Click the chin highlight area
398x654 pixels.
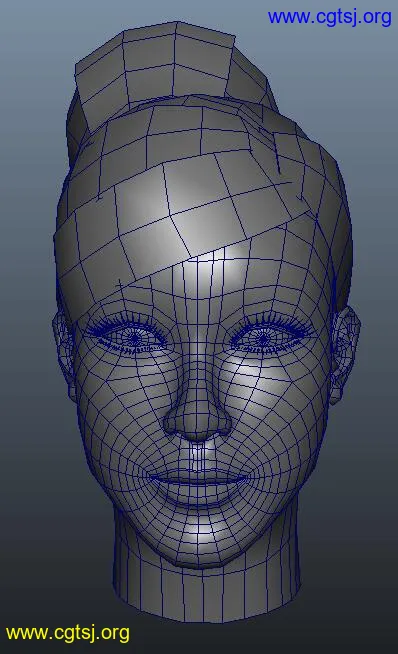click(x=199, y=534)
